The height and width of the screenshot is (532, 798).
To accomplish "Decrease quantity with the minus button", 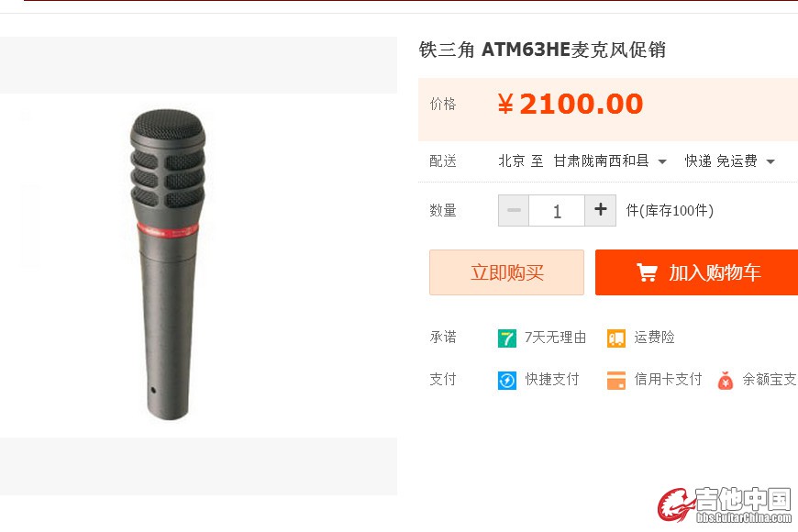I will pyautogui.click(x=514, y=210).
